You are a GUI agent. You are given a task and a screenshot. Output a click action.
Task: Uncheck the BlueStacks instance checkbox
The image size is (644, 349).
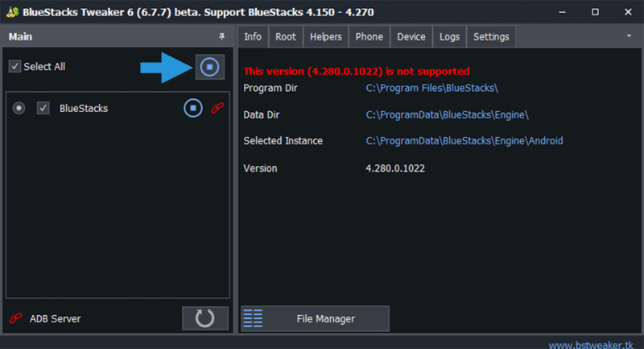(x=43, y=108)
